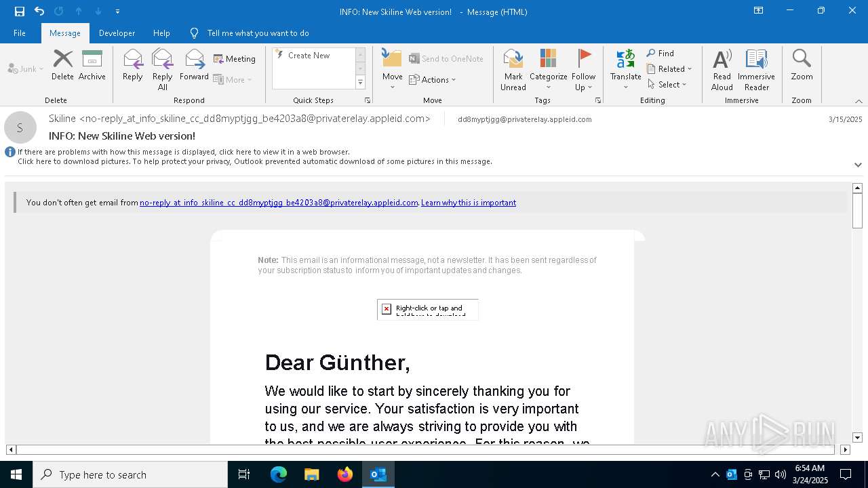Click the taskbar search box
868x488 pixels.
130,474
